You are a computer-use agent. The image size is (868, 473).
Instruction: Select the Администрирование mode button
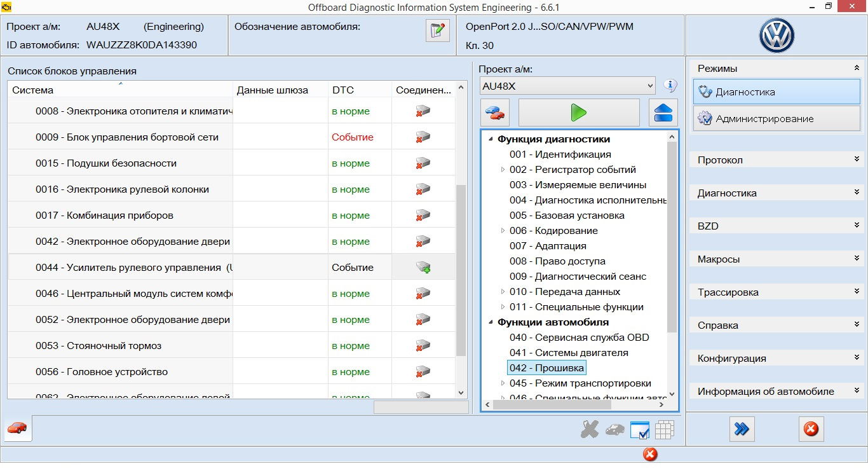776,118
